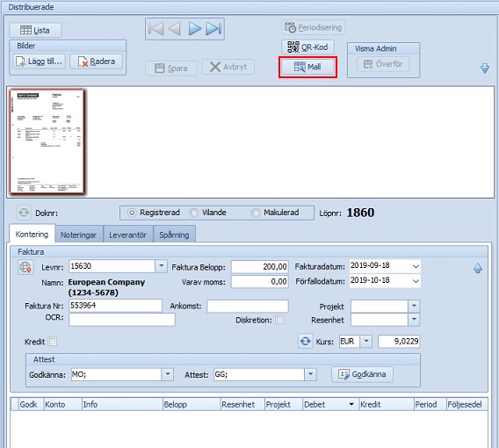Go to the next record arrow
This screenshot has height=448, width=499.
195,29
